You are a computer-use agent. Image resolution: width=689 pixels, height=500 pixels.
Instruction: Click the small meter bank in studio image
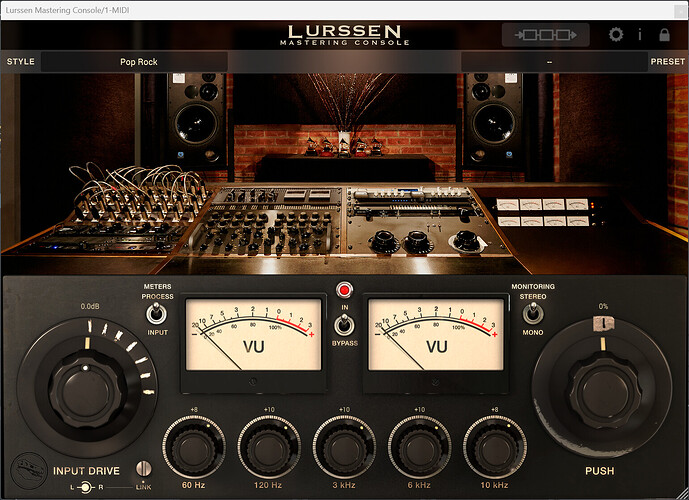point(543,212)
